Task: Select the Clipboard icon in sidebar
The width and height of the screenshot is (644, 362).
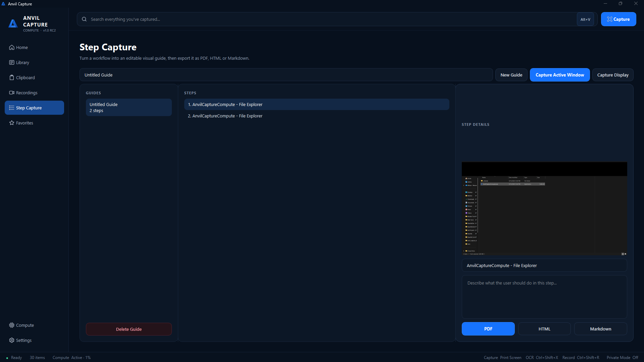Action: click(12, 77)
